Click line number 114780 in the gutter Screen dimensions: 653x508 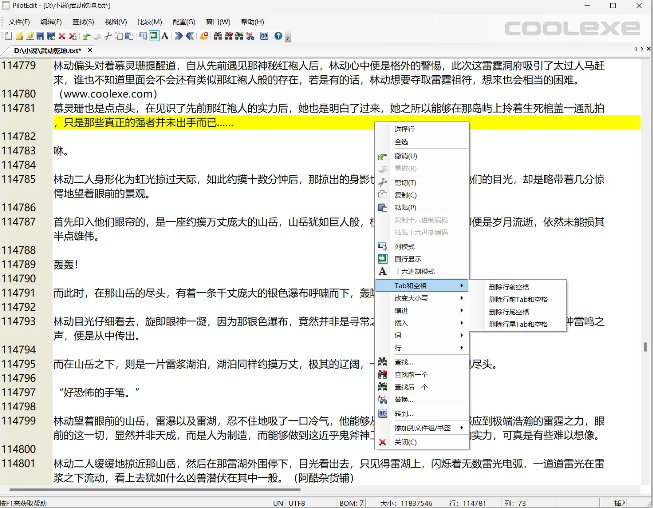point(19,94)
